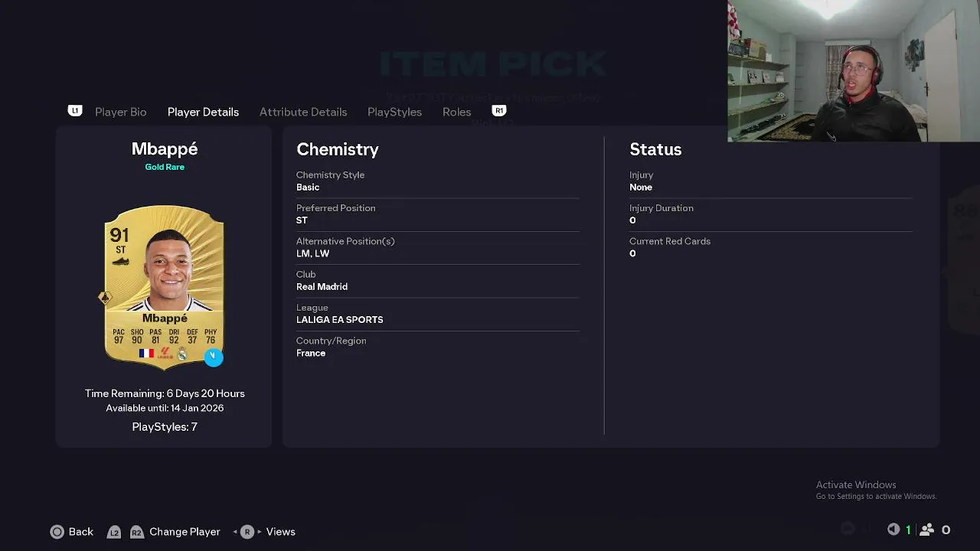
Task: Click the PAC 97 stat on the card
Action: (119, 337)
